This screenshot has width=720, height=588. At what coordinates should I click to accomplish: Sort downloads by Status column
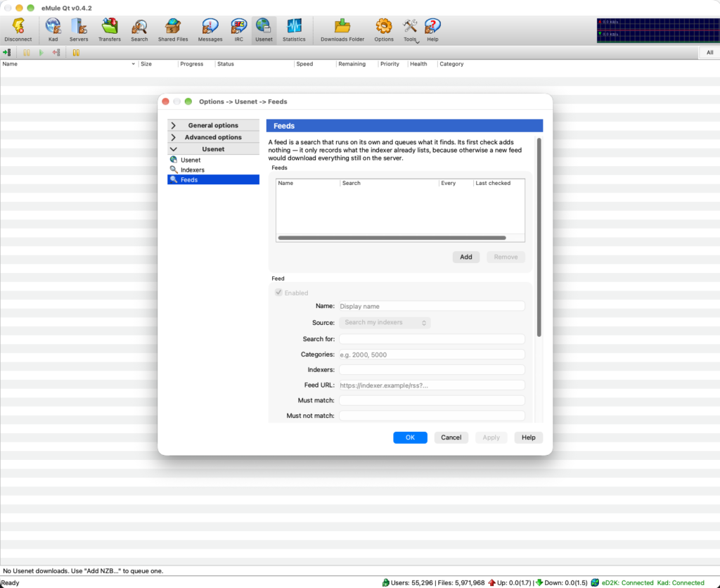255,64
